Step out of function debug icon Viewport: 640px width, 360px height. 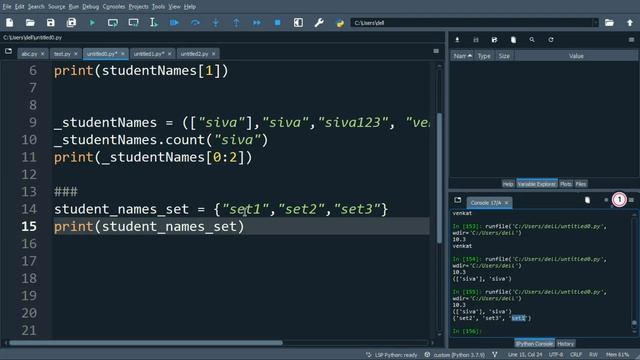click(x=236, y=23)
